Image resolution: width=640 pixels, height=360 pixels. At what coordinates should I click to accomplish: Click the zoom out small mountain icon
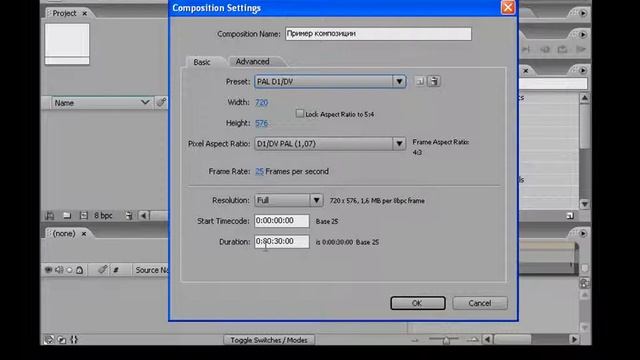coord(415,340)
